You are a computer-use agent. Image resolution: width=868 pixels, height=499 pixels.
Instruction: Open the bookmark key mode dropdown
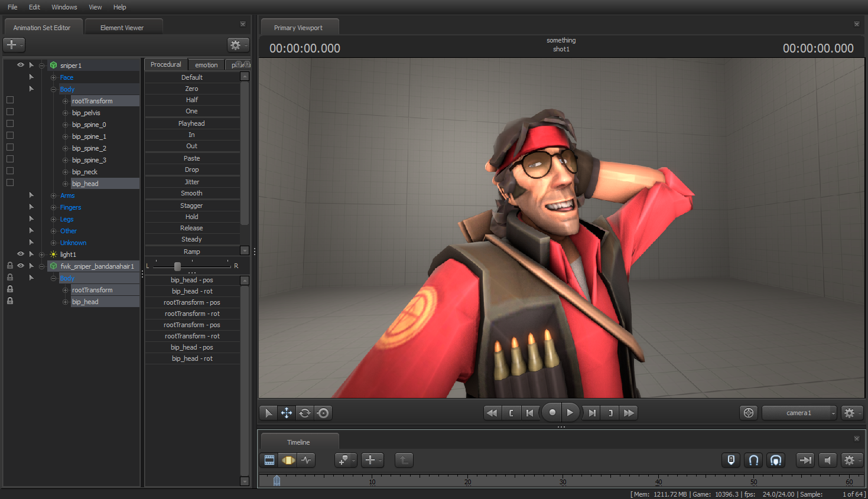pos(346,460)
